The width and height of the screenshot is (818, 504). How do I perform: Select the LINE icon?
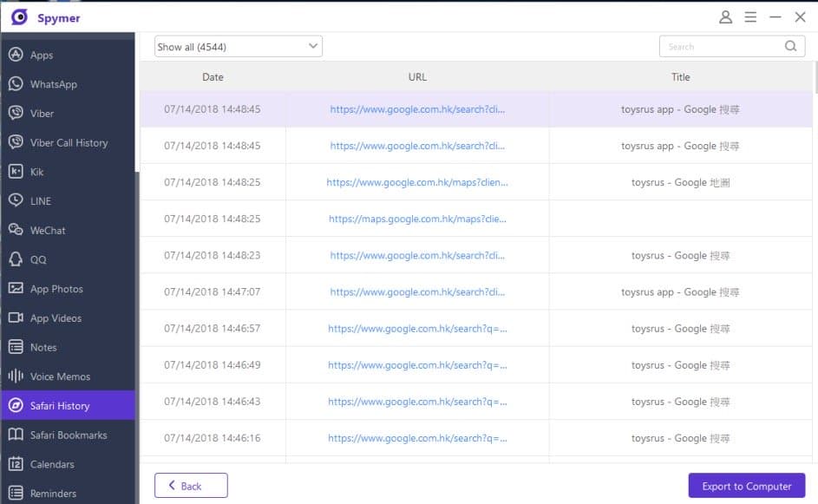pyautogui.click(x=16, y=200)
